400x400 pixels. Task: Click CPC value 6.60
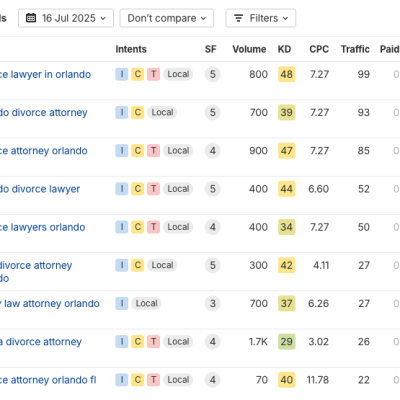pos(319,189)
